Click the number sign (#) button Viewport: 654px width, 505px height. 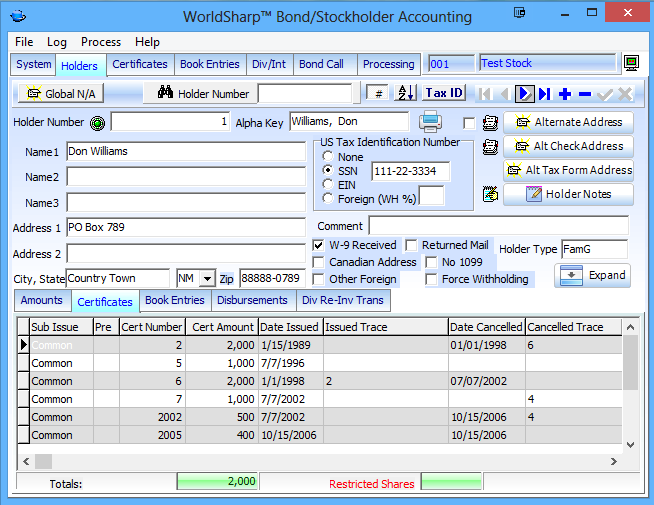[377, 93]
